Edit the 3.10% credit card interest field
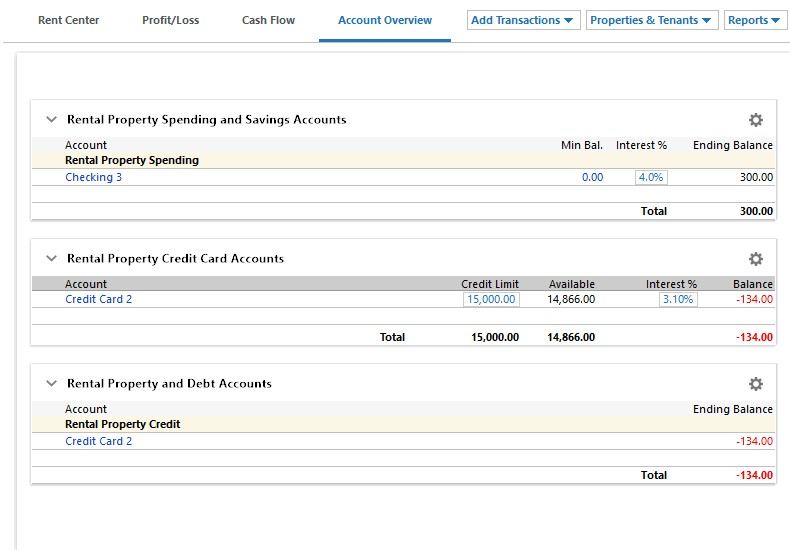This screenshot has height=550, width=790. coord(678,299)
